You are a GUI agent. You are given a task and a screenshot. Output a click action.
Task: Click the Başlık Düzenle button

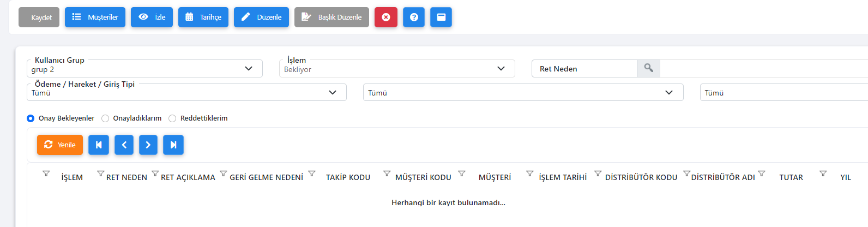331,17
